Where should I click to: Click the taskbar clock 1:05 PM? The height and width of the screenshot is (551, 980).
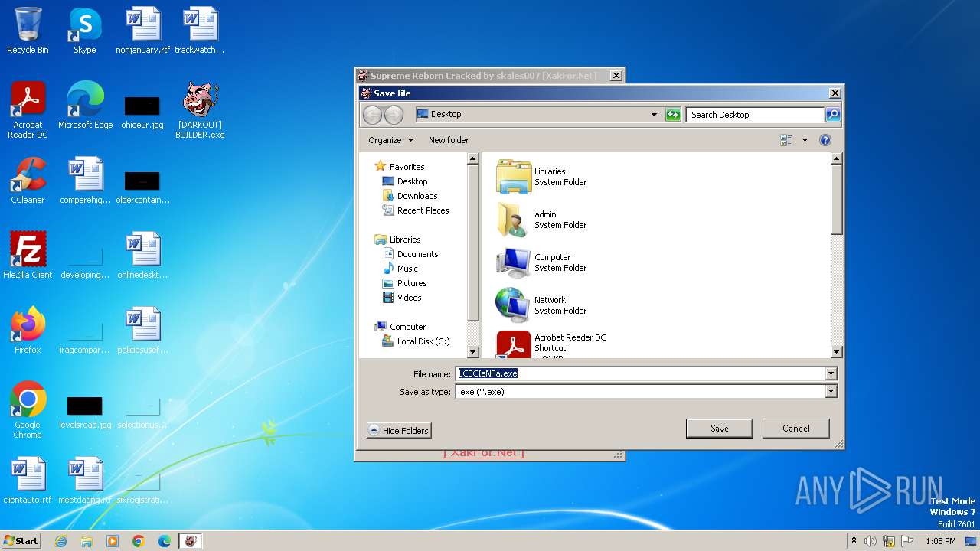940,541
